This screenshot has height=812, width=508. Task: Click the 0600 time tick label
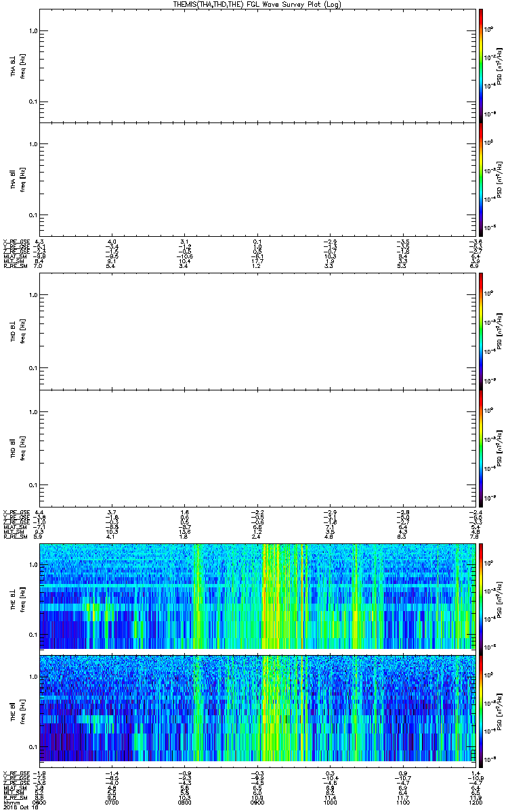click(39, 803)
